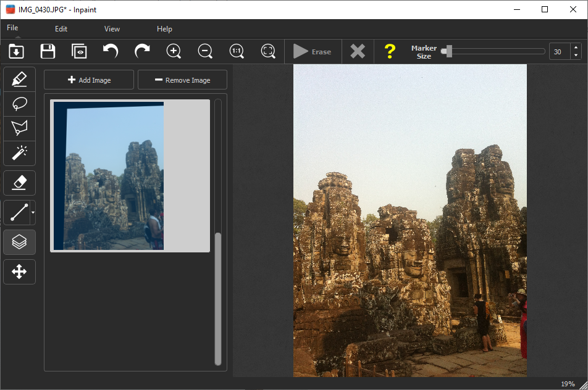Start the Erase process
The height and width of the screenshot is (390, 588).
313,51
